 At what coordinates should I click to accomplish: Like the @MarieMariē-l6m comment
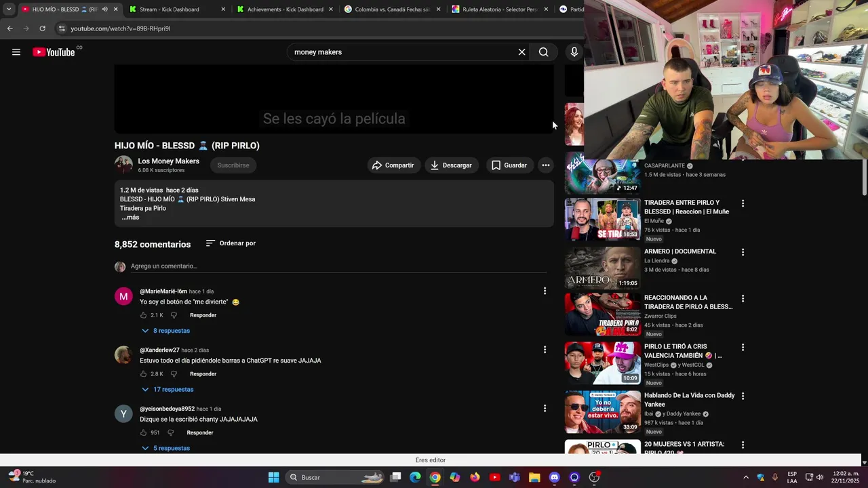coord(143,315)
